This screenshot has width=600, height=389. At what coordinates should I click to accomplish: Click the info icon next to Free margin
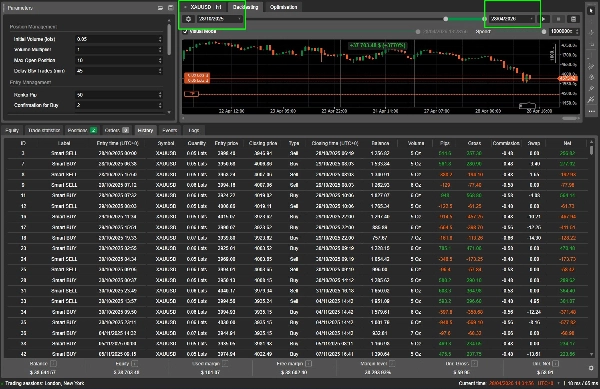(x=309, y=363)
